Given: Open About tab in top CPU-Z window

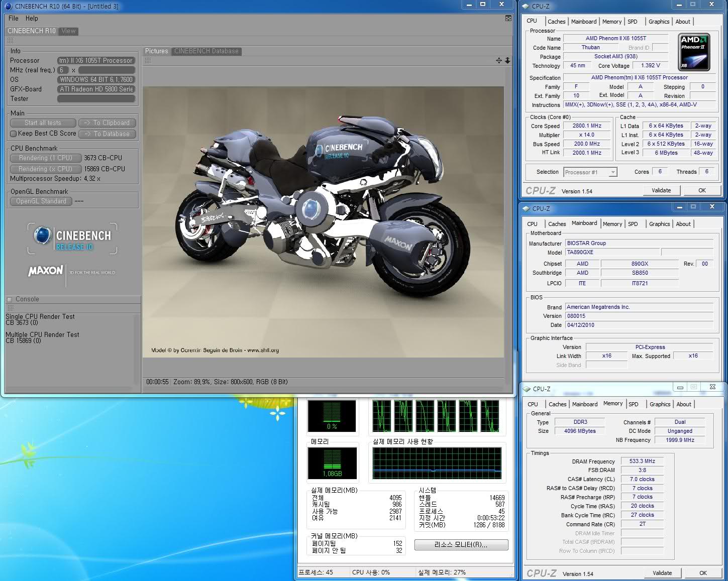Looking at the screenshot, I should [683, 22].
